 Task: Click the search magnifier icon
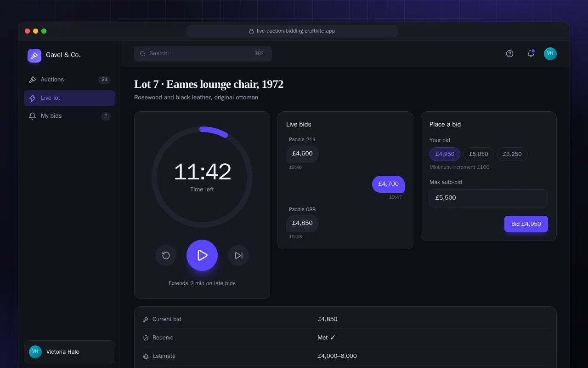pyautogui.click(x=143, y=53)
